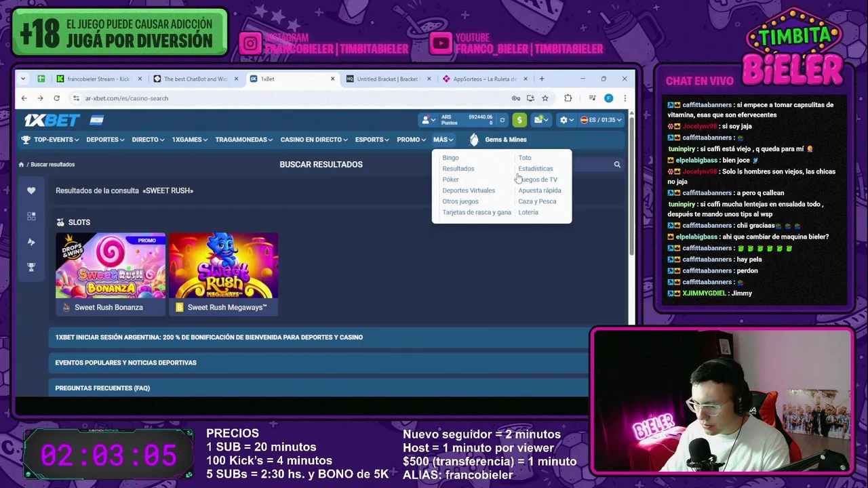
Task: Open favorites heart in sidebar
Action: 31,191
